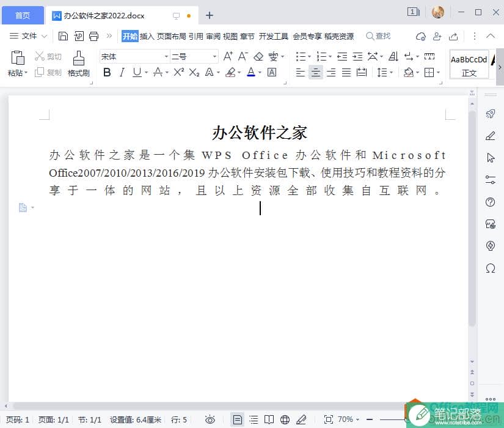Decrease font size with A- icon
504x428 pixels.
243,56
